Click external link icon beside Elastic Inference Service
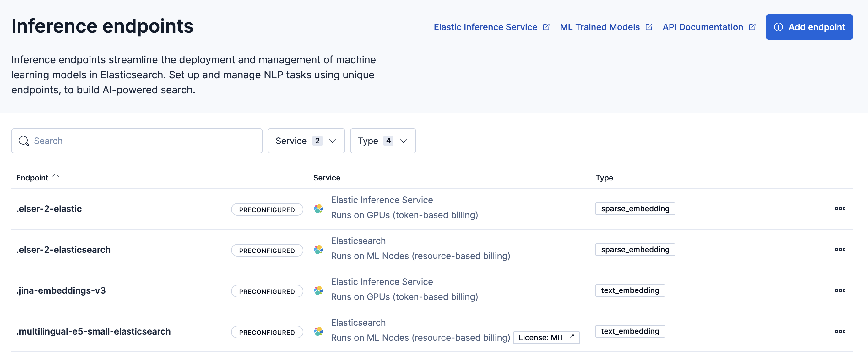The width and height of the screenshot is (868, 354). click(x=546, y=27)
